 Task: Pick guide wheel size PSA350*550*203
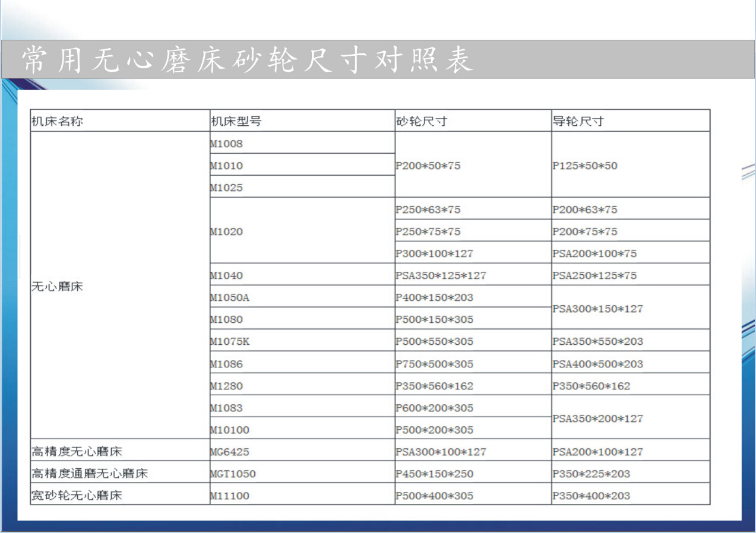pyautogui.click(x=631, y=340)
